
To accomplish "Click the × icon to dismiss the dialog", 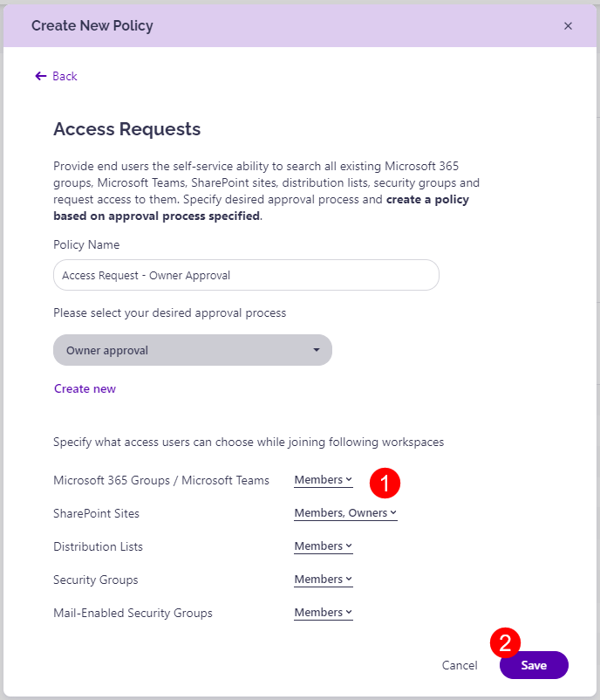I will (x=568, y=25).
